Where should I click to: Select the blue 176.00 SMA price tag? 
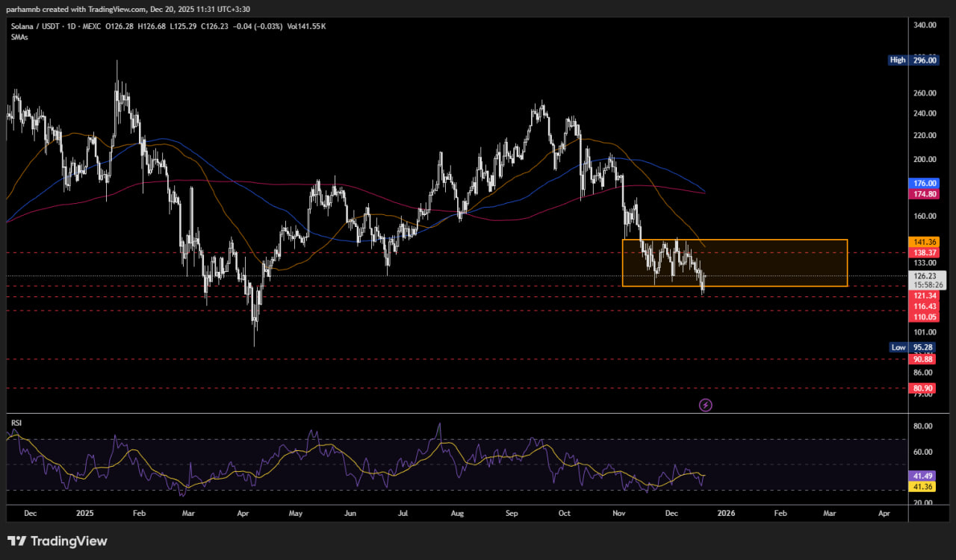[x=925, y=183]
